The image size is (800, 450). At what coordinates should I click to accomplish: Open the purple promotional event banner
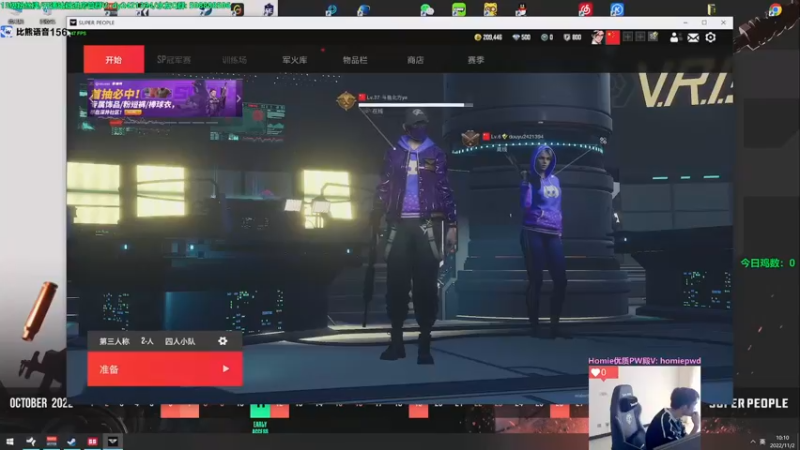click(x=165, y=98)
